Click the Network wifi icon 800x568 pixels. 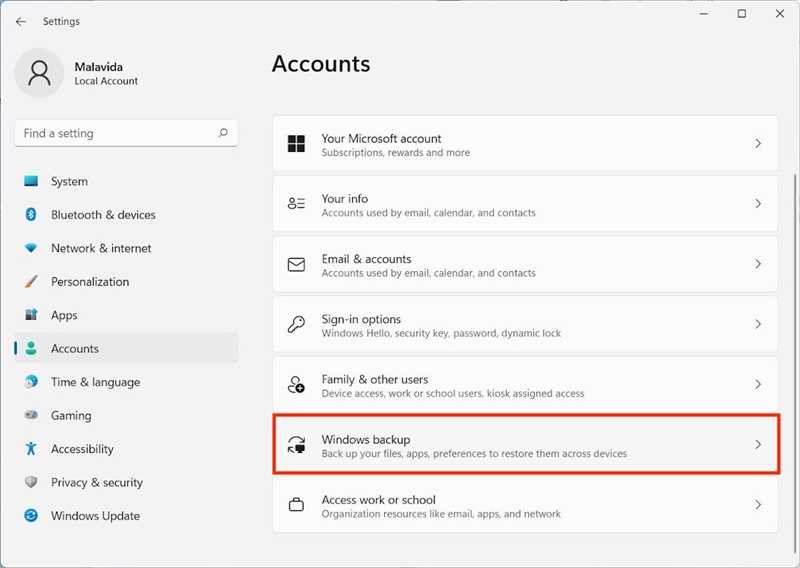(x=31, y=248)
